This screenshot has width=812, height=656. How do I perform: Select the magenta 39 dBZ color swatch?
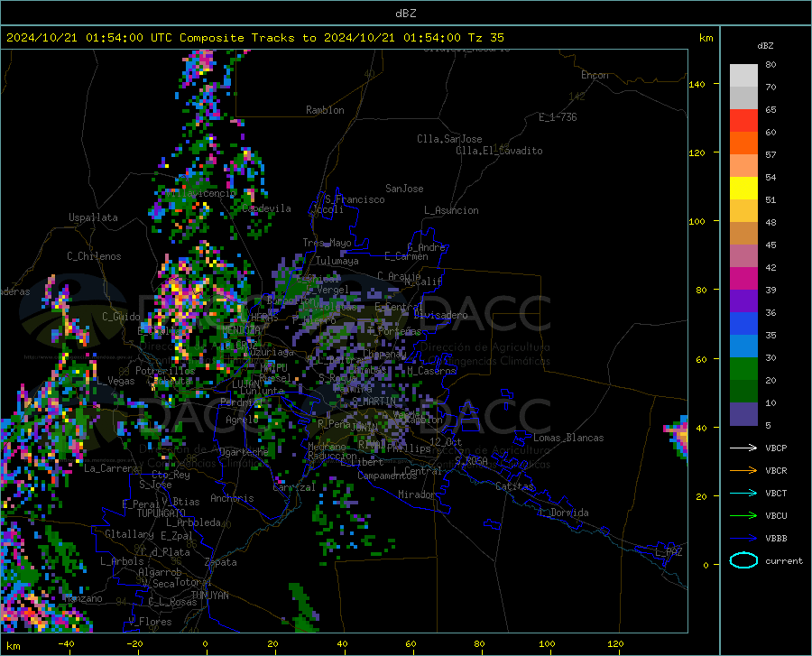pyautogui.click(x=743, y=279)
